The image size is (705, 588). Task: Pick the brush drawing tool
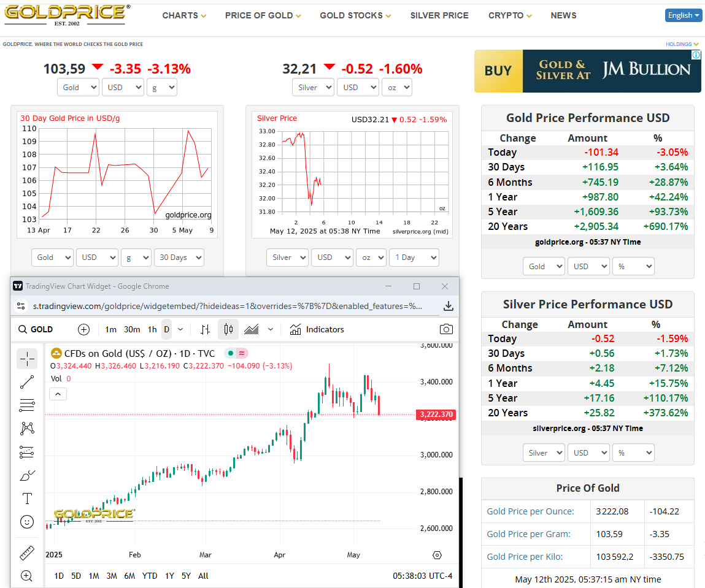(x=26, y=475)
